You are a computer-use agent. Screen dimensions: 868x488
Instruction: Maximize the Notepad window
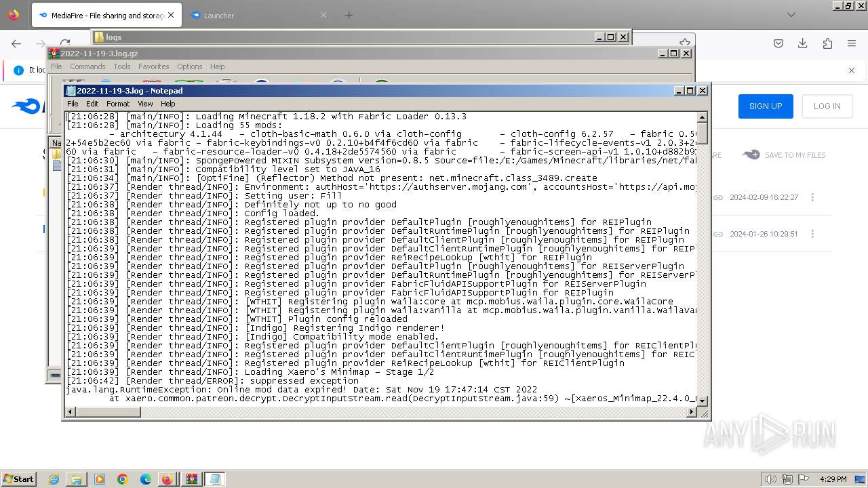click(x=690, y=91)
